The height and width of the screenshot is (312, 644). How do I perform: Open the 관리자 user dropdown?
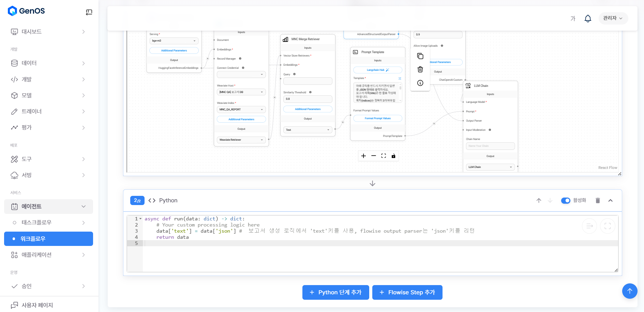[613, 18]
